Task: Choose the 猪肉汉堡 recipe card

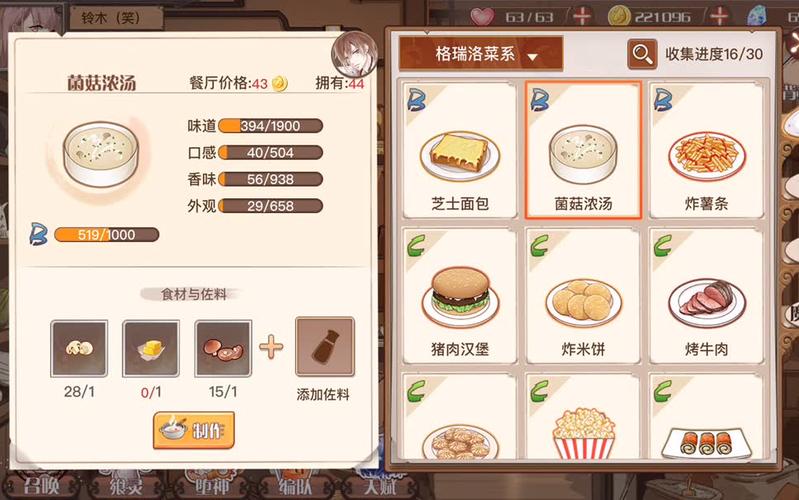Action: [460, 296]
